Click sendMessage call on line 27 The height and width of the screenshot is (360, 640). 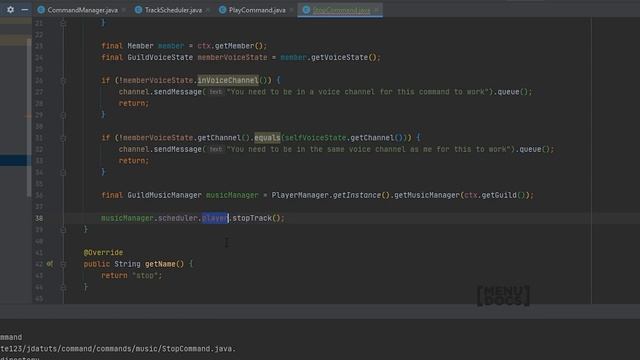click(x=178, y=92)
